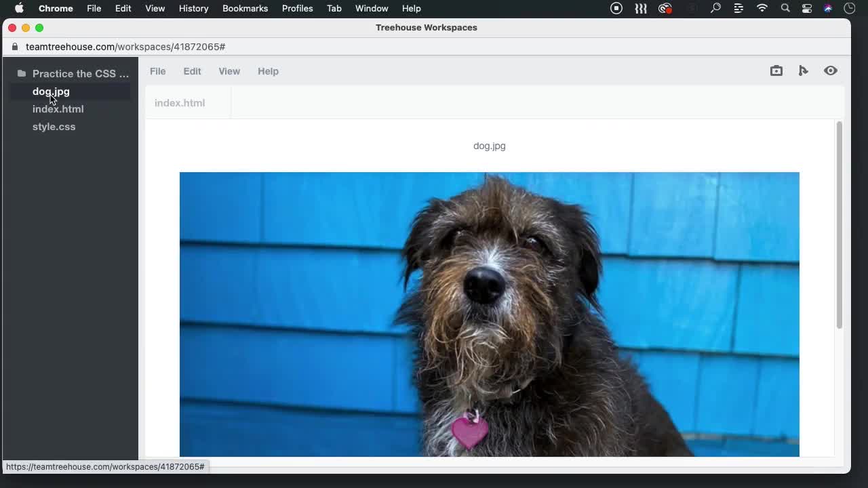The image size is (868, 488).
Task: Open the View menu in the workspace editor
Action: click(229, 71)
